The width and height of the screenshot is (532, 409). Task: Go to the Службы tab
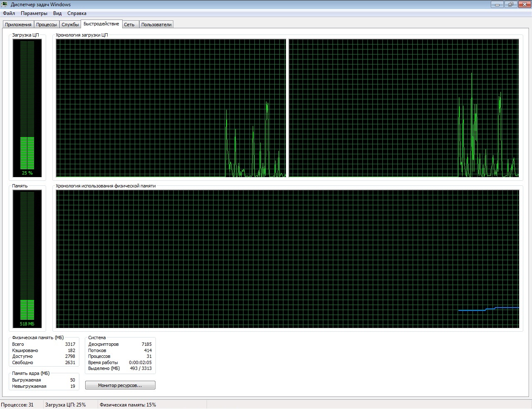[x=70, y=25]
